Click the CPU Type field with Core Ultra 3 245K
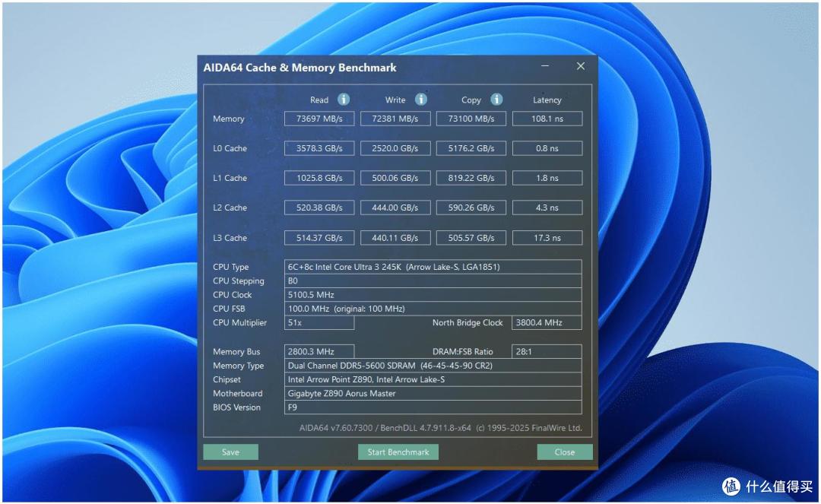The image size is (821, 504). coord(433,267)
